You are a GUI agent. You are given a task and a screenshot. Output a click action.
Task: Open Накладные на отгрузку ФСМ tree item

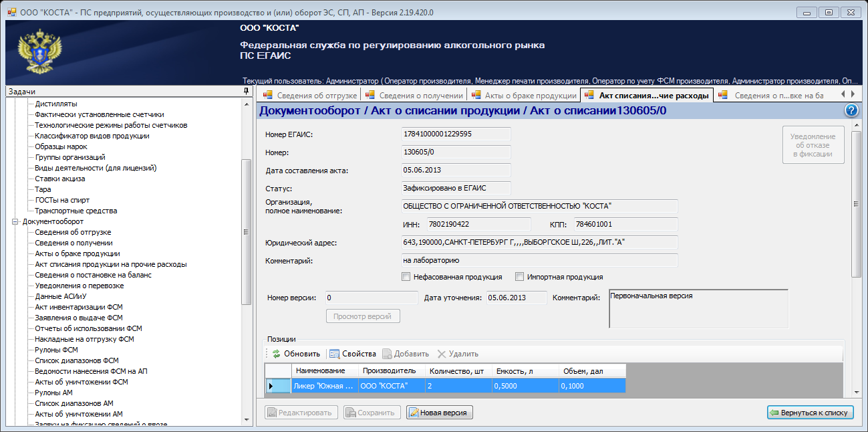[85, 339]
